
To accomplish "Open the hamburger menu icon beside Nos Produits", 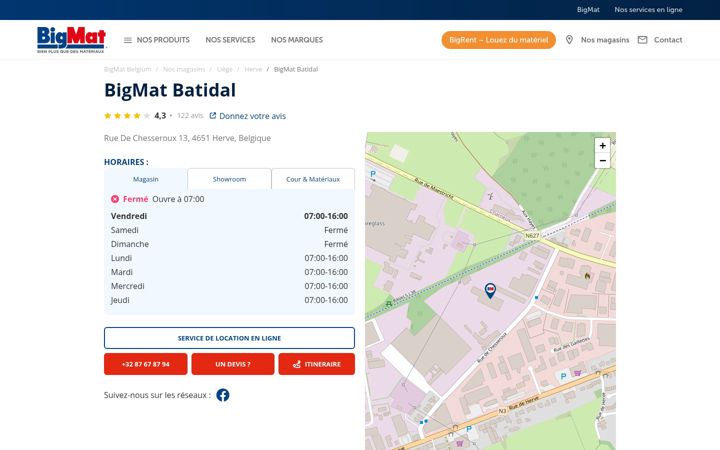I will 128,40.
